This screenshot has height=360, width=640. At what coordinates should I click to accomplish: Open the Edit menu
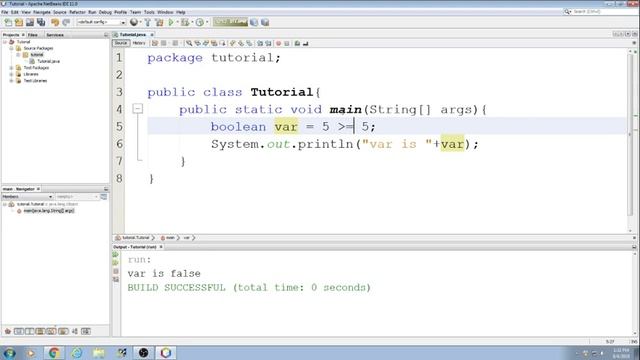click(x=15, y=12)
